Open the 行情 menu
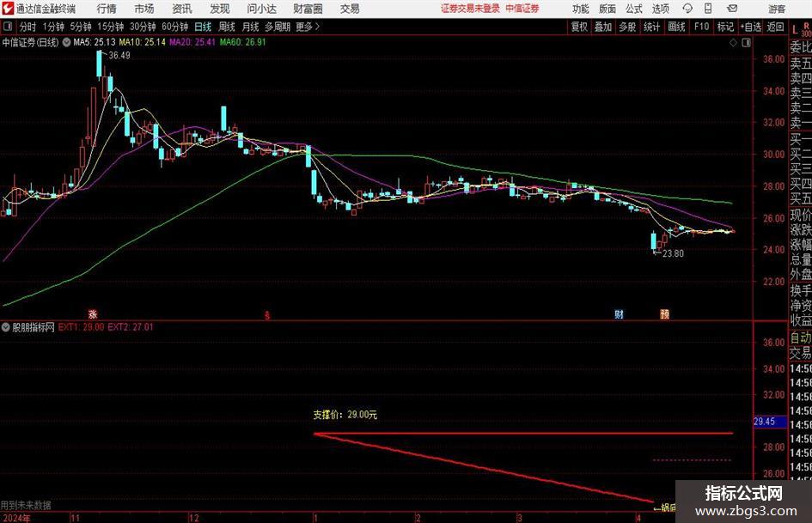The width and height of the screenshot is (812, 523). click(107, 9)
